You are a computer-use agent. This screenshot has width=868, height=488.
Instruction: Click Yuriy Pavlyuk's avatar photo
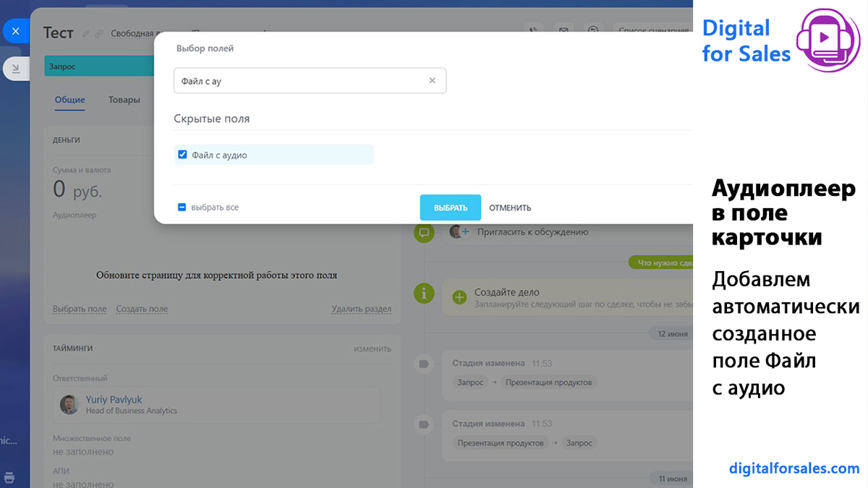pos(69,404)
